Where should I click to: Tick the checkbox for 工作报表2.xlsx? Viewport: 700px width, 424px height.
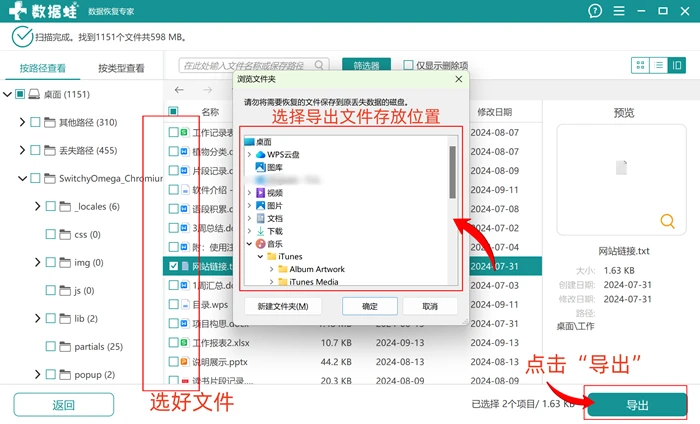coord(174,343)
